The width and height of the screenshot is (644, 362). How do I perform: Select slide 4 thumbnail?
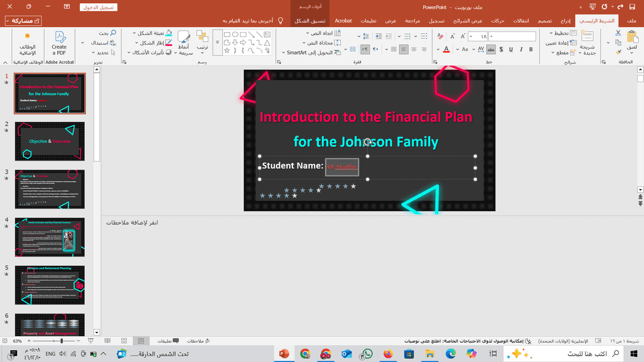coord(50,237)
